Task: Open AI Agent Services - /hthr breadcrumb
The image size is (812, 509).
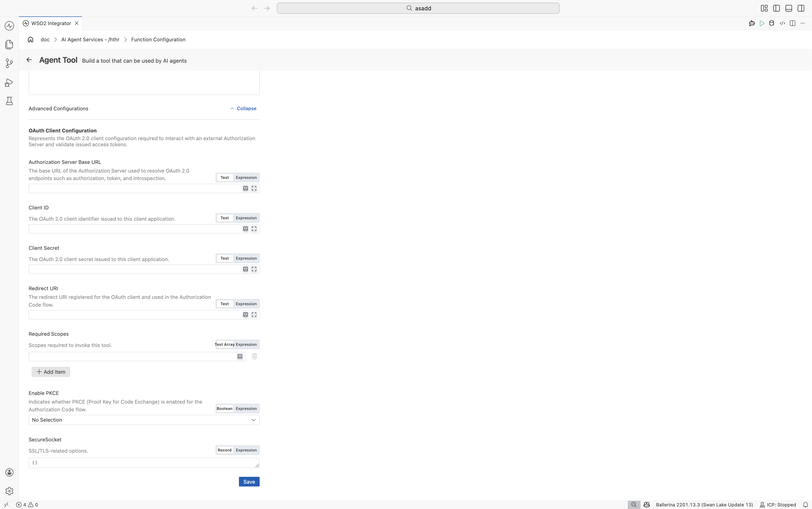Action: point(90,39)
